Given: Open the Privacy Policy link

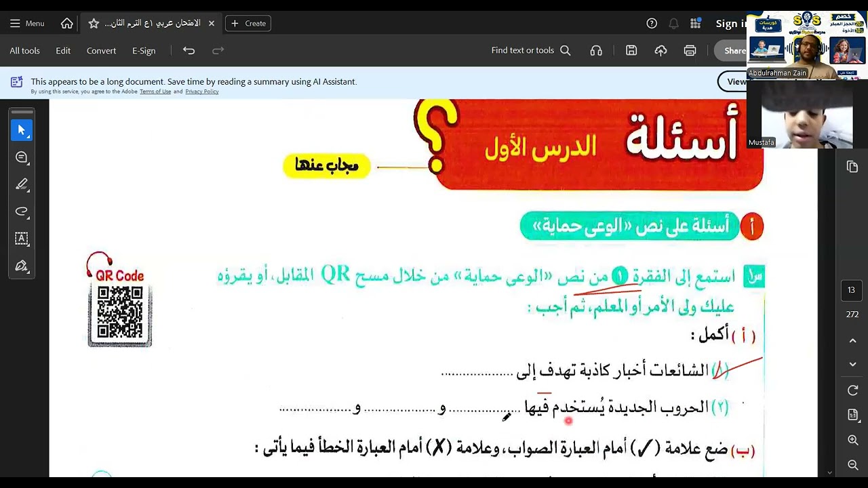Looking at the screenshot, I should point(202,91).
